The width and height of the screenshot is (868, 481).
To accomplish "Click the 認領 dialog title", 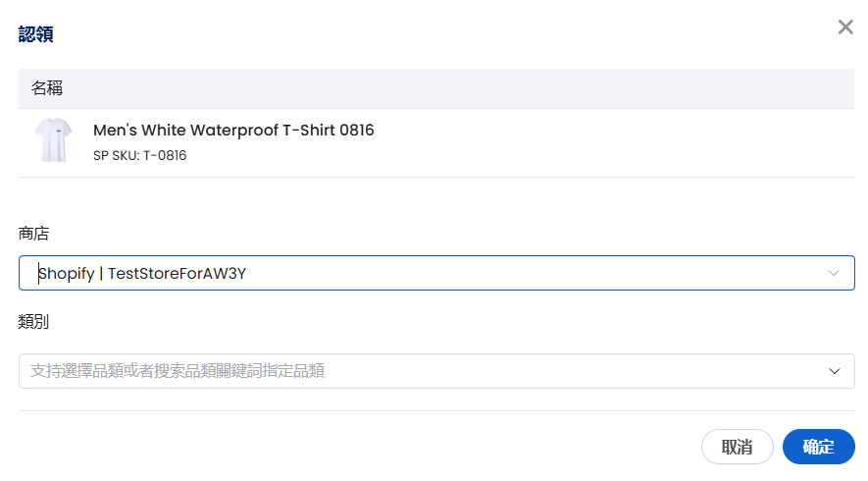I will 36,34.
